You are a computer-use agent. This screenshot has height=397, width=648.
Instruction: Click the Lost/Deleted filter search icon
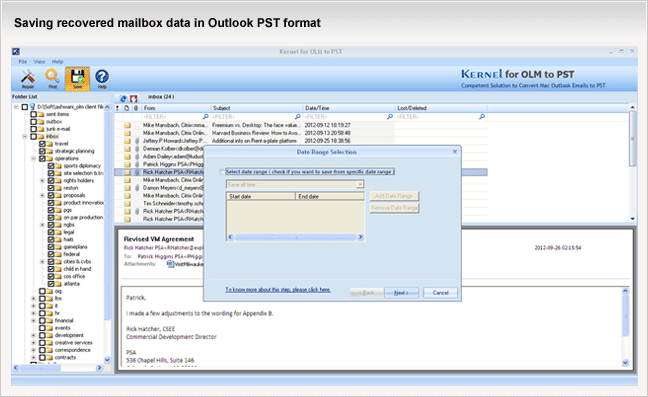(x=482, y=117)
